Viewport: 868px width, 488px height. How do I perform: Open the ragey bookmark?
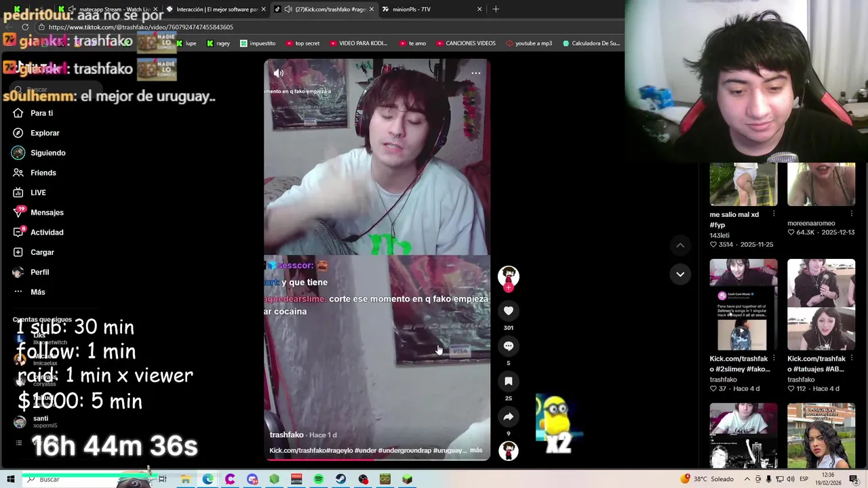(218, 43)
